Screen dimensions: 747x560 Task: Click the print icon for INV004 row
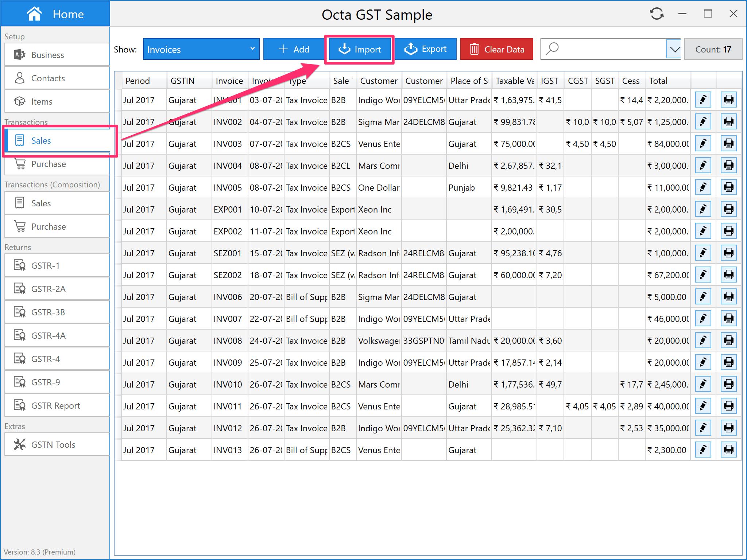point(728,166)
